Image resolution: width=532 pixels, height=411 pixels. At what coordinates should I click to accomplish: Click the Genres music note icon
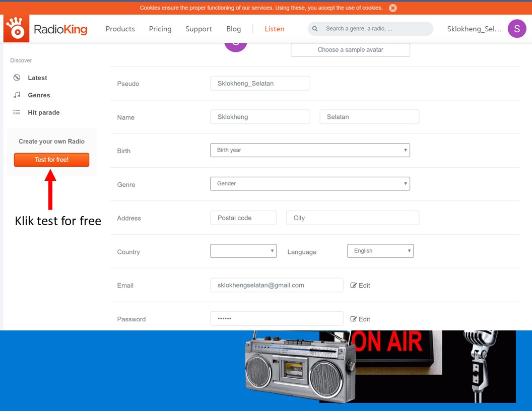click(17, 95)
